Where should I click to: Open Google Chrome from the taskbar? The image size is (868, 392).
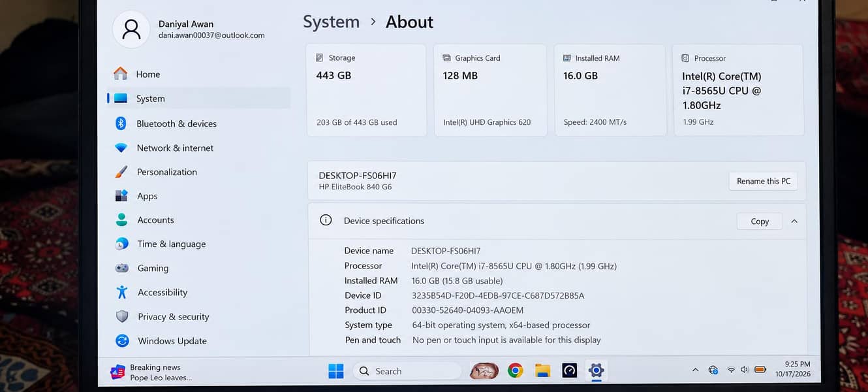tap(516, 371)
